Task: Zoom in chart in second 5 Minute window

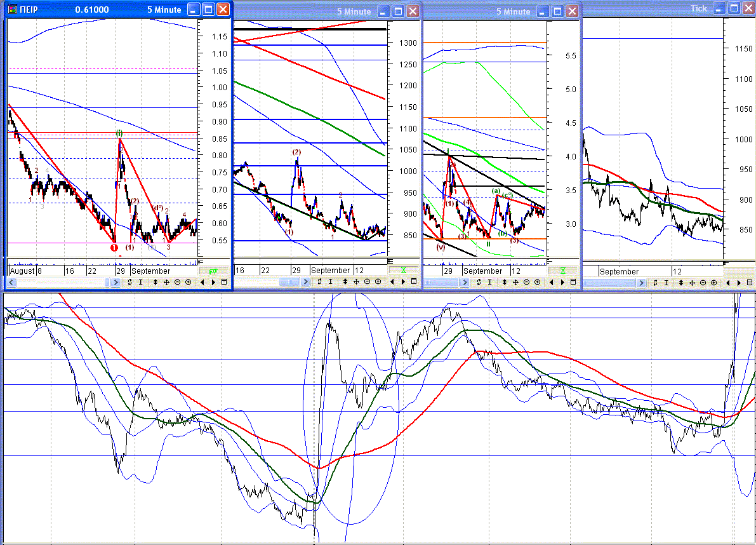Action: (x=378, y=281)
